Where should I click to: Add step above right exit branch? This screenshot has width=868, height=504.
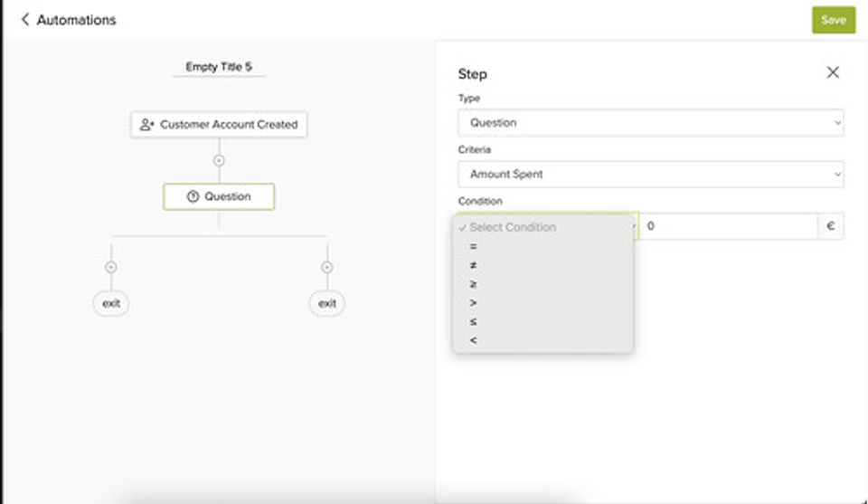[327, 267]
